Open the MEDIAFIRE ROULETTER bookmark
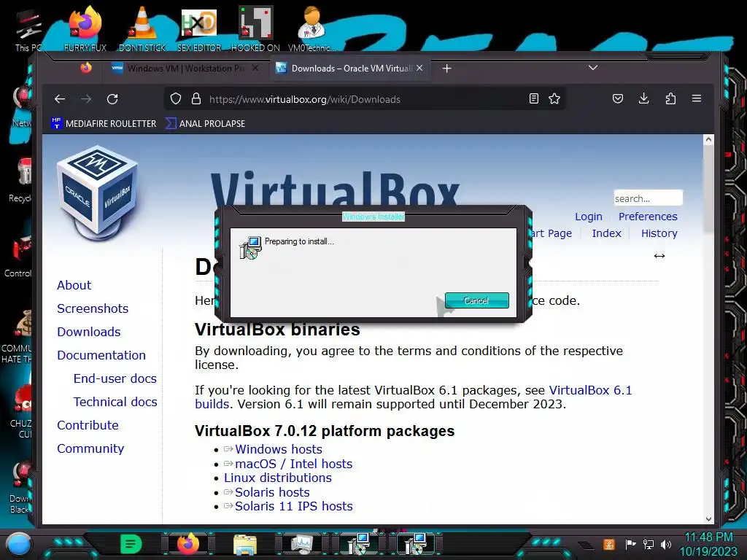 [x=104, y=123]
